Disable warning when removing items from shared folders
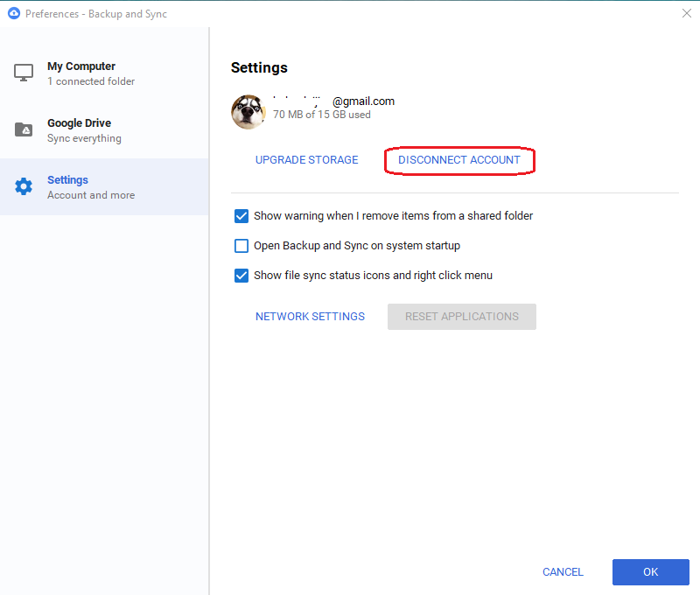Image resolution: width=700 pixels, height=595 pixels. [241, 216]
